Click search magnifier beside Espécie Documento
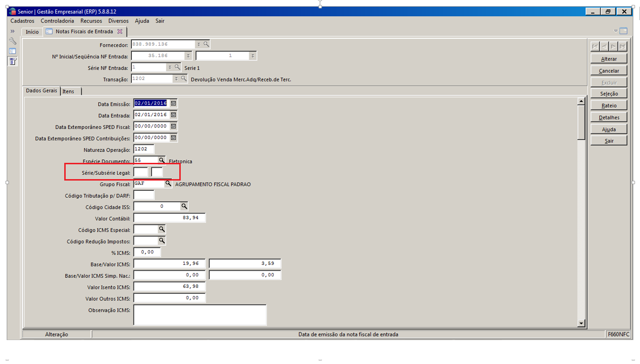 click(162, 160)
